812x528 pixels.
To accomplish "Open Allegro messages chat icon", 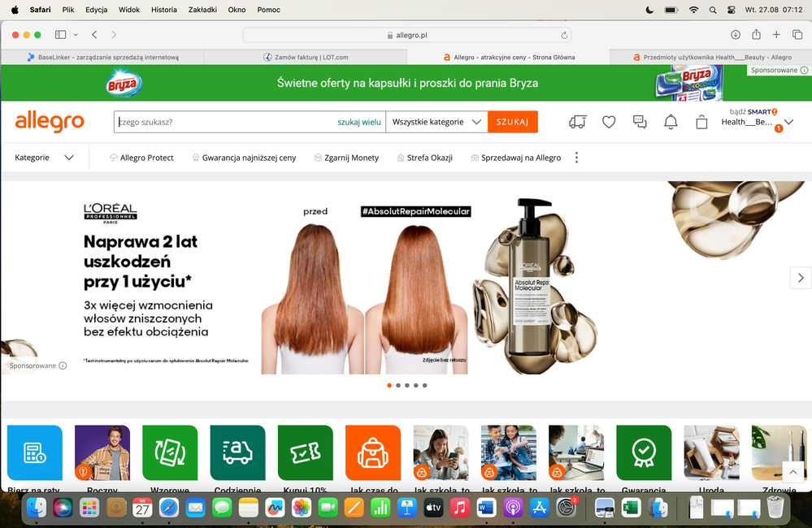I will 640,122.
